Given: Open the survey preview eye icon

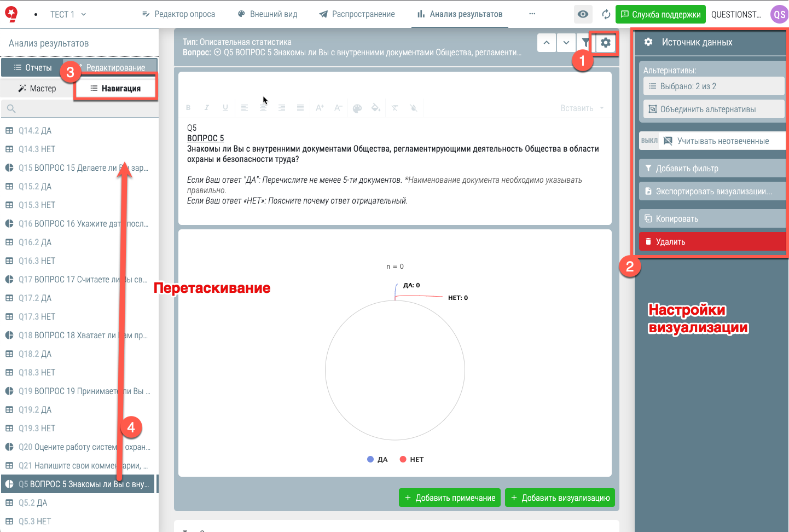Looking at the screenshot, I should click(x=583, y=14).
